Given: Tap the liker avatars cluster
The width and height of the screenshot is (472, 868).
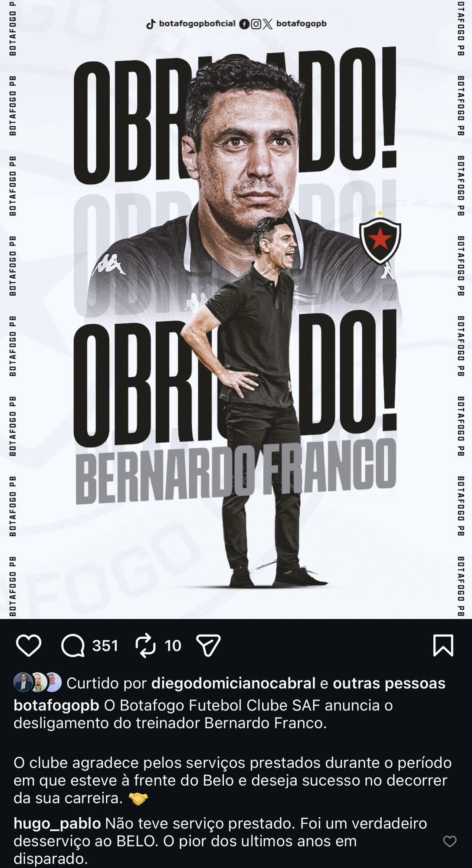Looking at the screenshot, I should click(x=38, y=683).
